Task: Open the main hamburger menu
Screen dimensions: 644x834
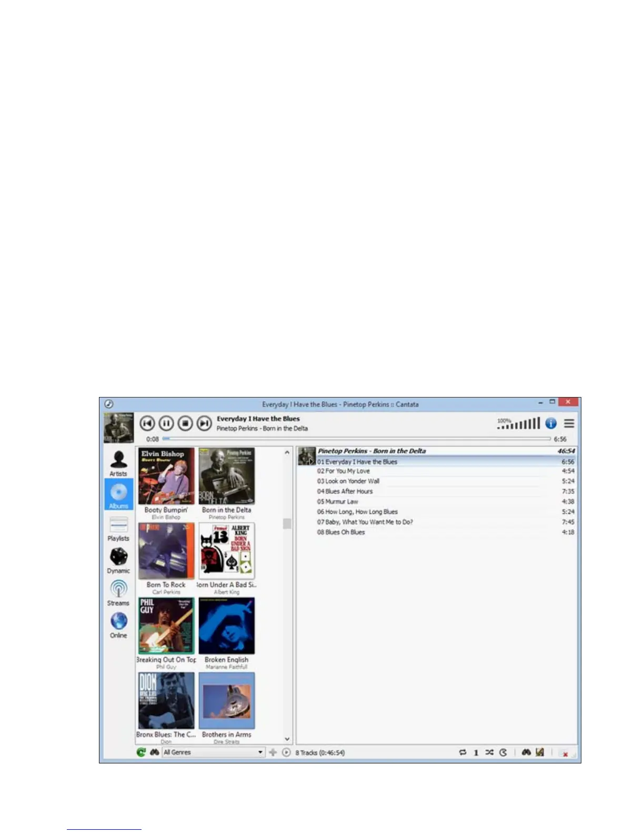Action: coord(569,423)
